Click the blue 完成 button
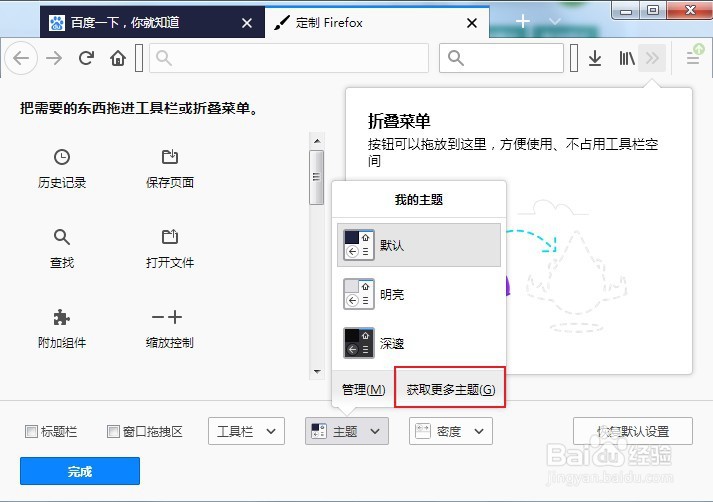 (80, 471)
